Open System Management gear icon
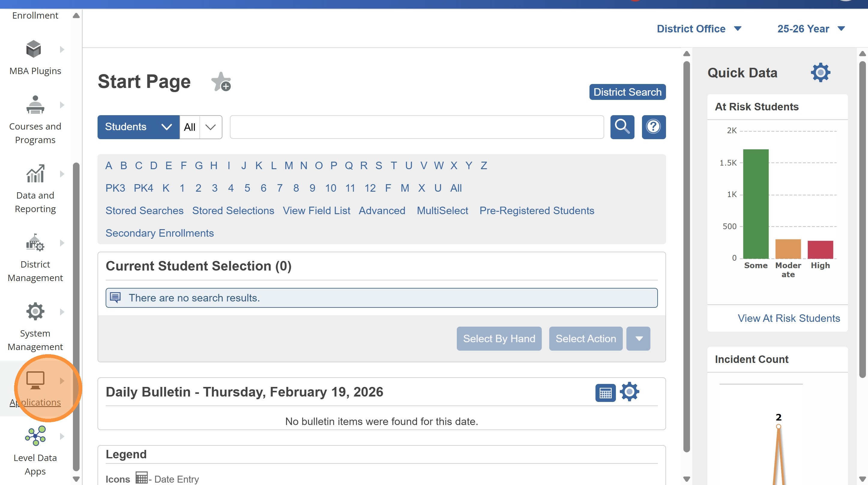Viewport: 868px width, 485px height. pyautogui.click(x=35, y=312)
